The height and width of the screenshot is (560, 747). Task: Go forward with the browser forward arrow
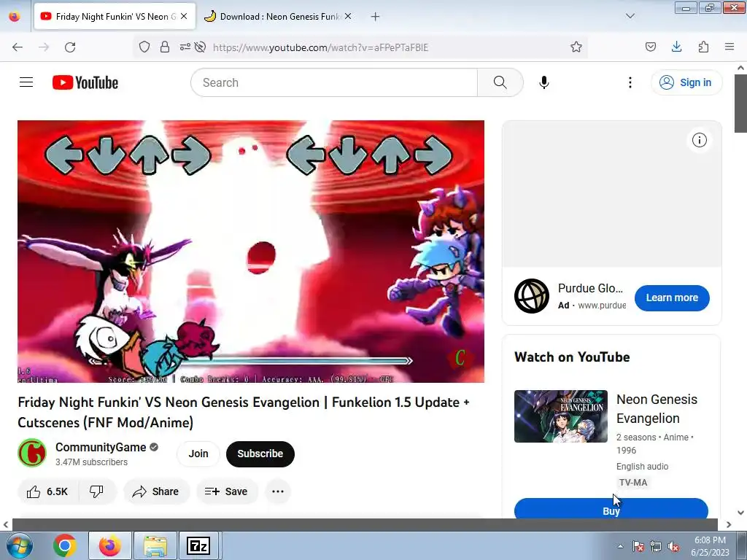click(x=44, y=47)
